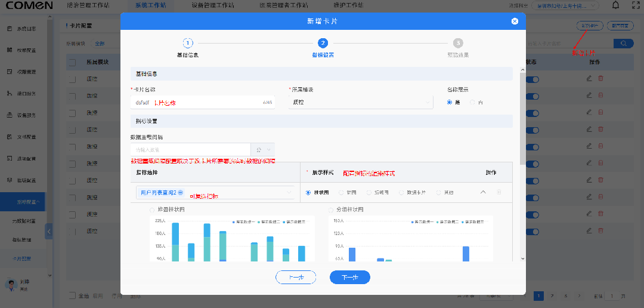644x308 pixels.
Task: Open the 分 time unit dropdown
Action: [x=263, y=149]
